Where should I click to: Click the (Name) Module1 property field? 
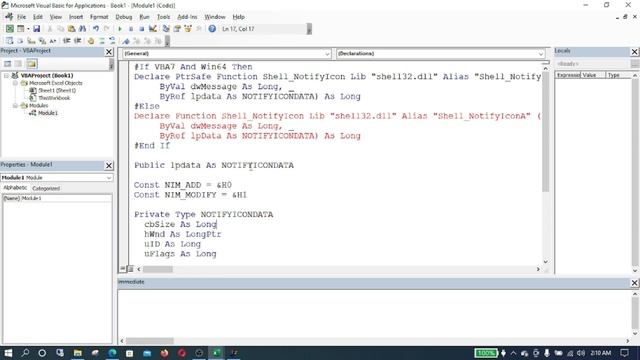click(x=57, y=198)
